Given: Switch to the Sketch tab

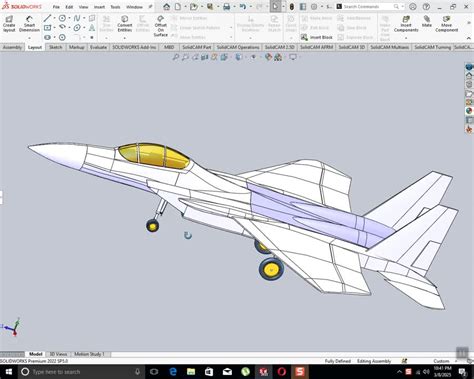Looking at the screenshot, I should coord(56,47).
